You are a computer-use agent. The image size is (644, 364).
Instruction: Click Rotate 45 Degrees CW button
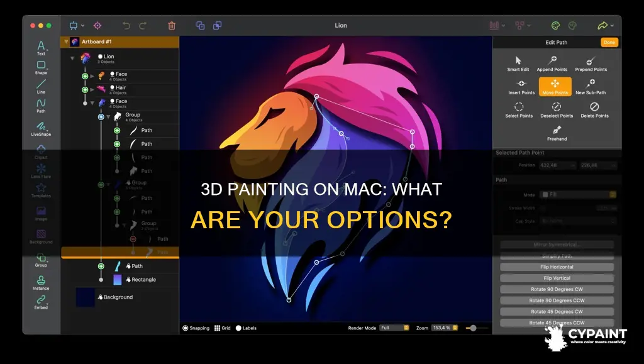(x=557, y=311)
